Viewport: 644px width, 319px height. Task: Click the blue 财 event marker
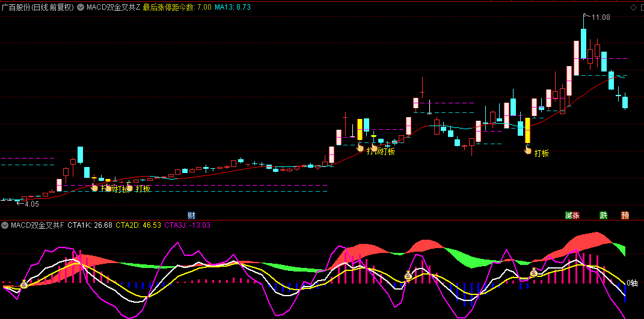[191, 216]
